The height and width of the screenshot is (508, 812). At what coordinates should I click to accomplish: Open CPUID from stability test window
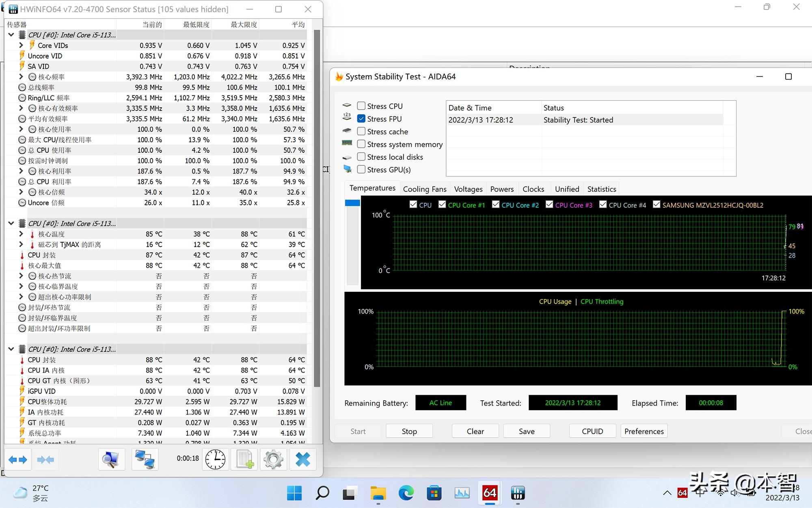click(x=592, y=431)
